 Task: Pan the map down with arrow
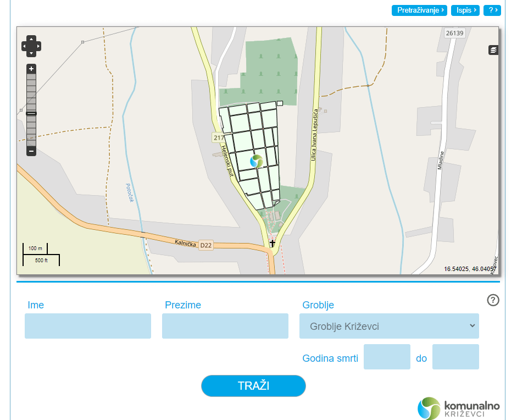pyautogui.click(x=31, y=53)
